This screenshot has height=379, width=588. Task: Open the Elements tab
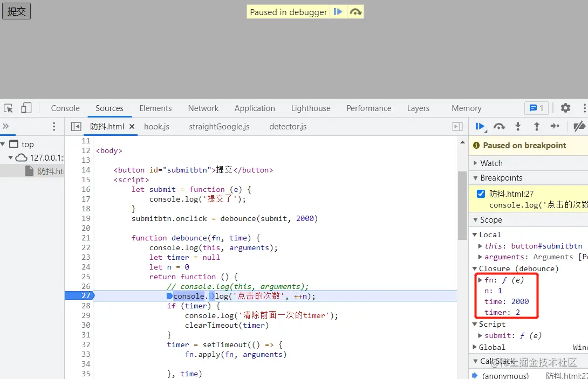[x=155, y=108]
